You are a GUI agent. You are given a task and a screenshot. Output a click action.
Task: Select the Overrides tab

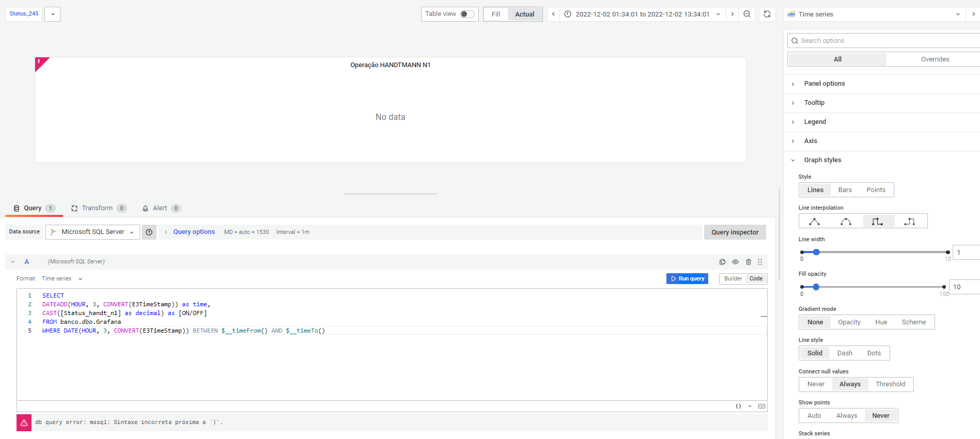(935, 59)
